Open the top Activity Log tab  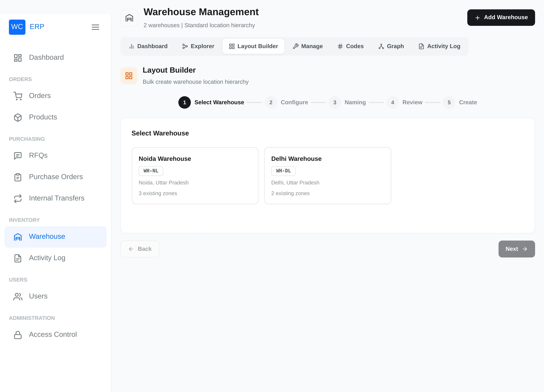point(439,46)
